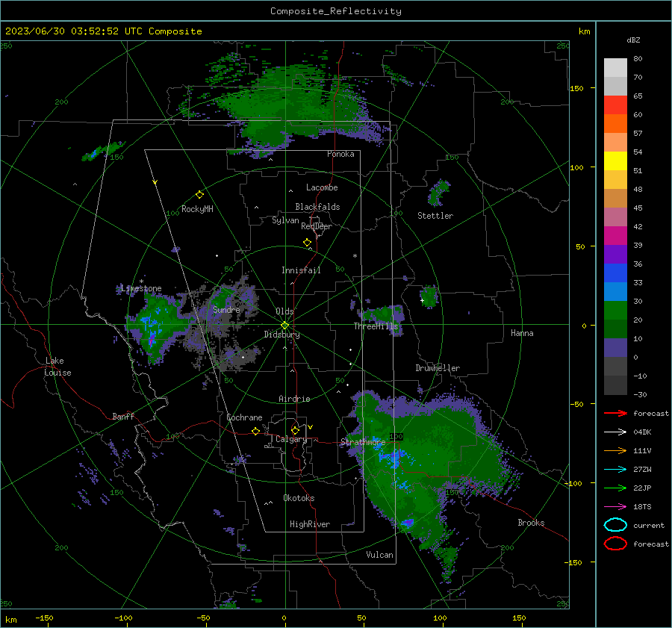Screen dimensions: 672x628
Task: Click the Hanna town label
Action: [522, 333]
